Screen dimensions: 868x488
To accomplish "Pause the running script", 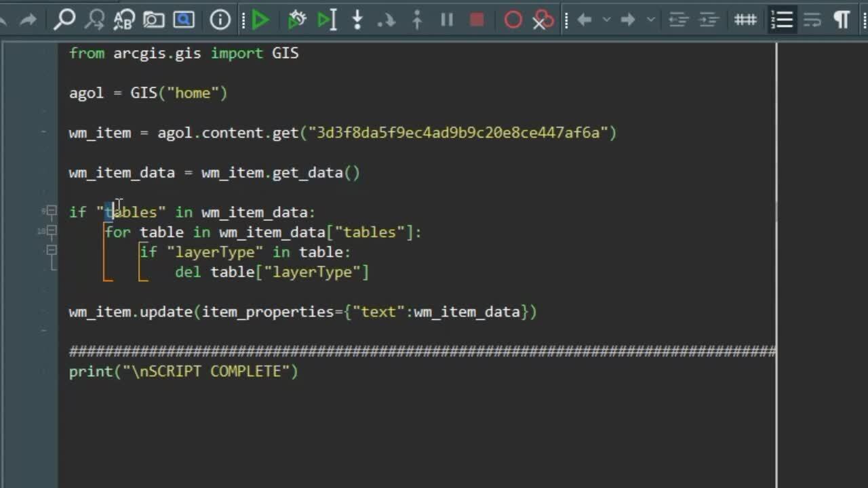I will coord(447,20).
